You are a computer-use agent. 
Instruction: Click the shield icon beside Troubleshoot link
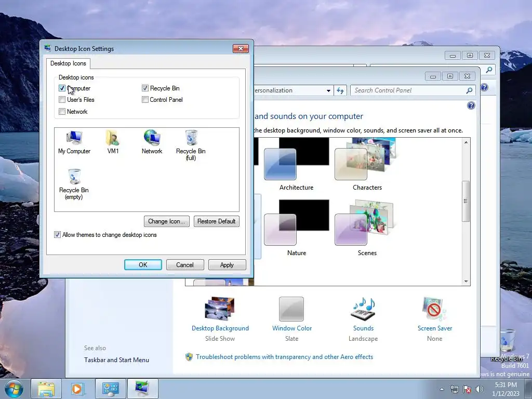pyautogui.click(x=189, y=357)
